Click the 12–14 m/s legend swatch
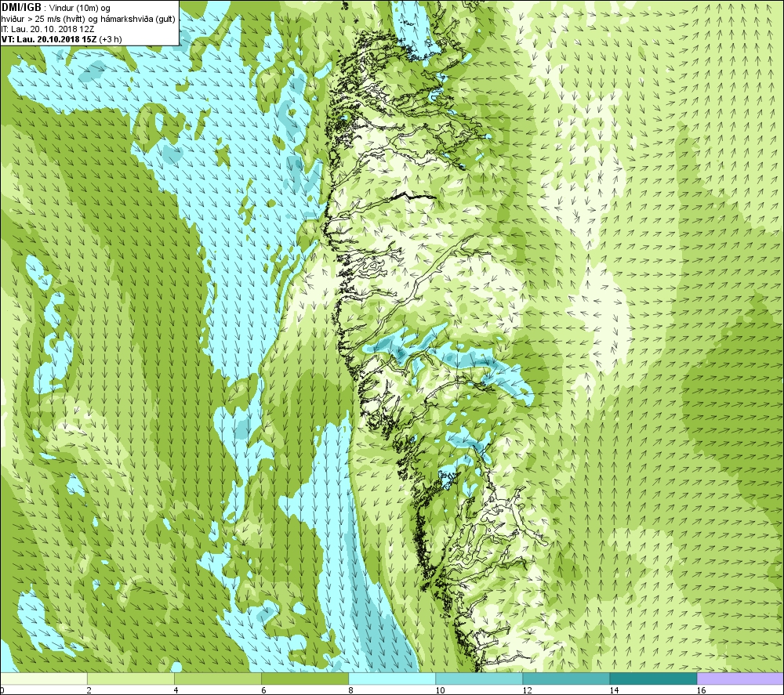This screenshot has width=784, height=695. click(x=566, y=679)
